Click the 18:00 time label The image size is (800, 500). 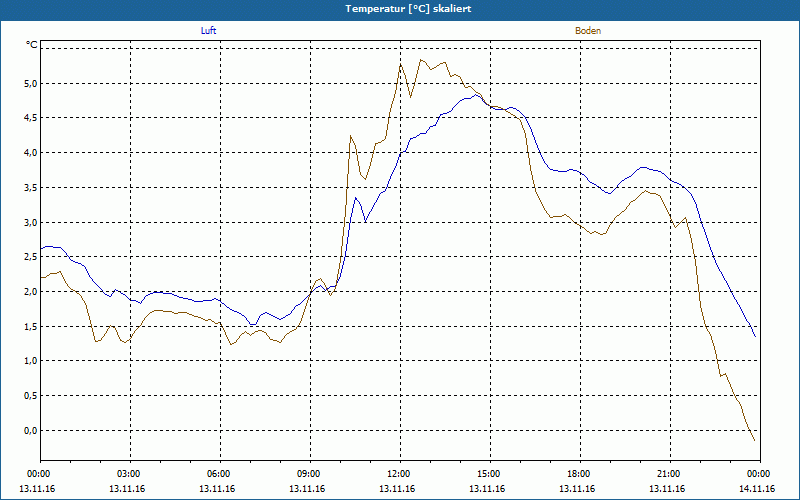(580, 474)
